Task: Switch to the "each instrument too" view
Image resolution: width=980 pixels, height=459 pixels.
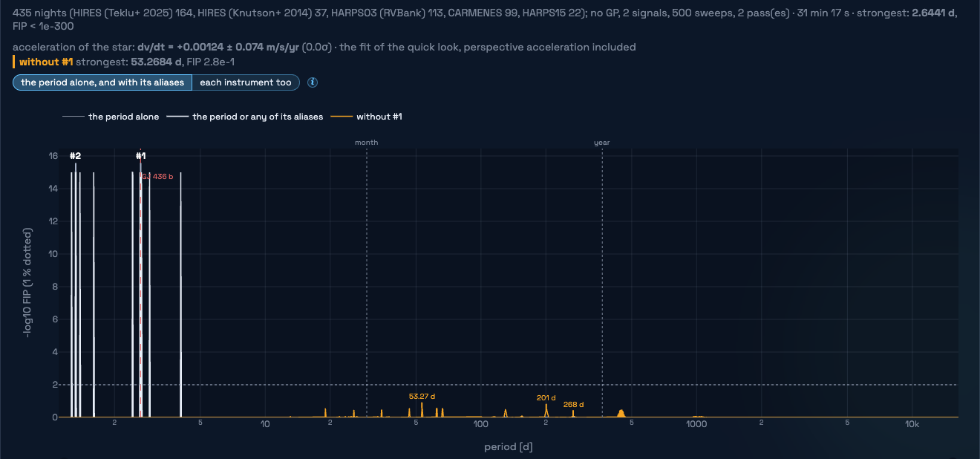Action: [x=246, y=82]
